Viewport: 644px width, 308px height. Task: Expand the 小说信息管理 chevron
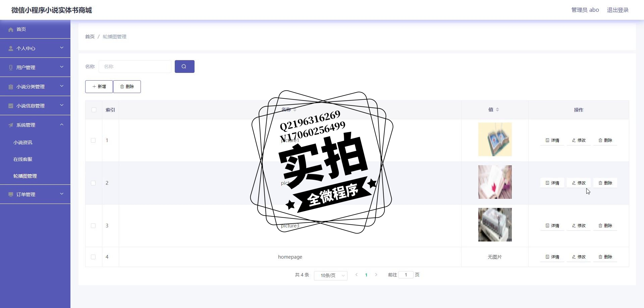[62, 105]
